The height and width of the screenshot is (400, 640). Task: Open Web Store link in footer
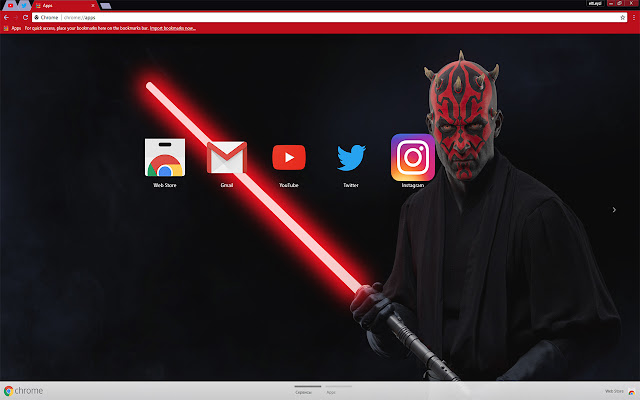tap(620, 391)
